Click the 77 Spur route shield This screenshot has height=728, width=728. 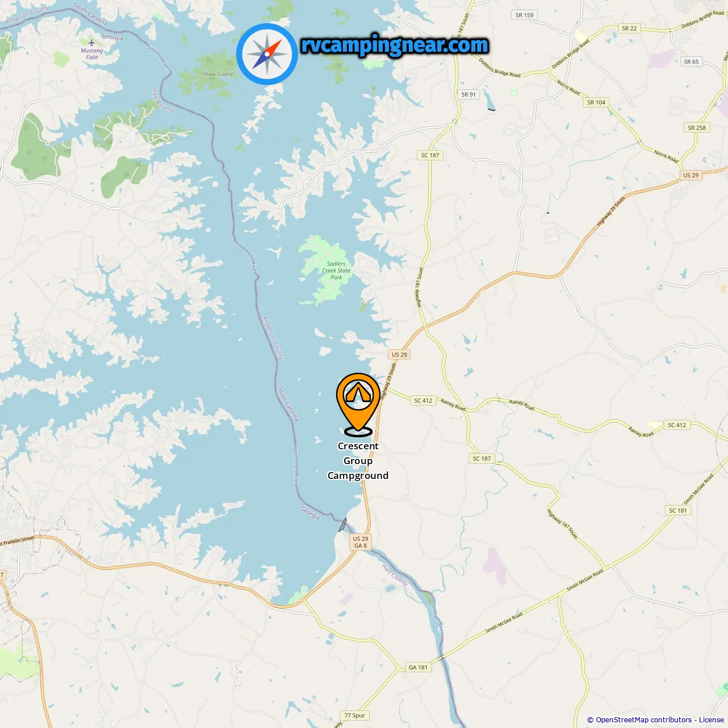[355, 715]
